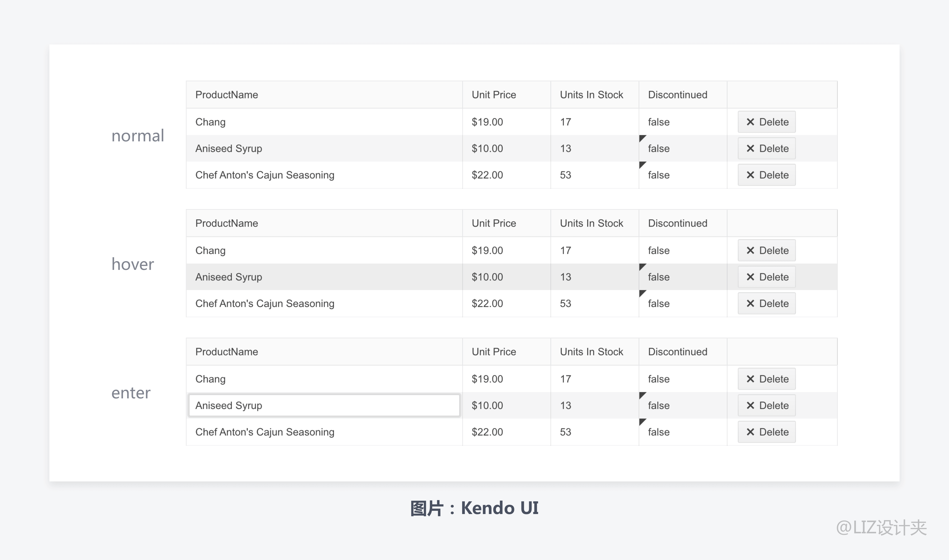Image resolution: width=949 pixels, height=560 pixels.
Task: Delete Chang in the enter table
Action: pos(766,379)
